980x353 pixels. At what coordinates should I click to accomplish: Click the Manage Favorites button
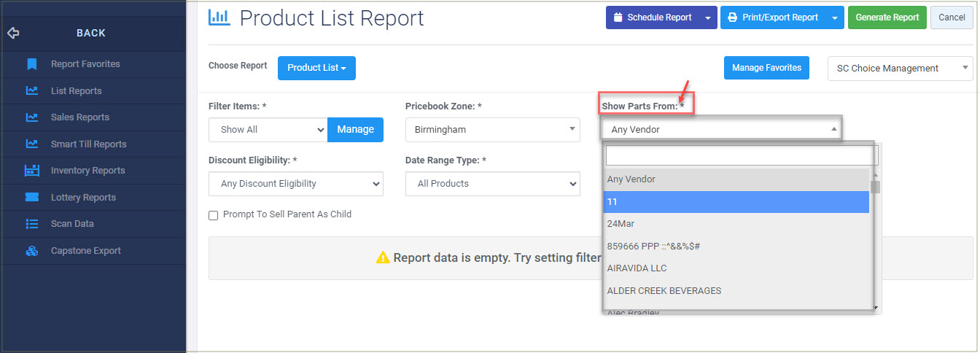[766, 68]
